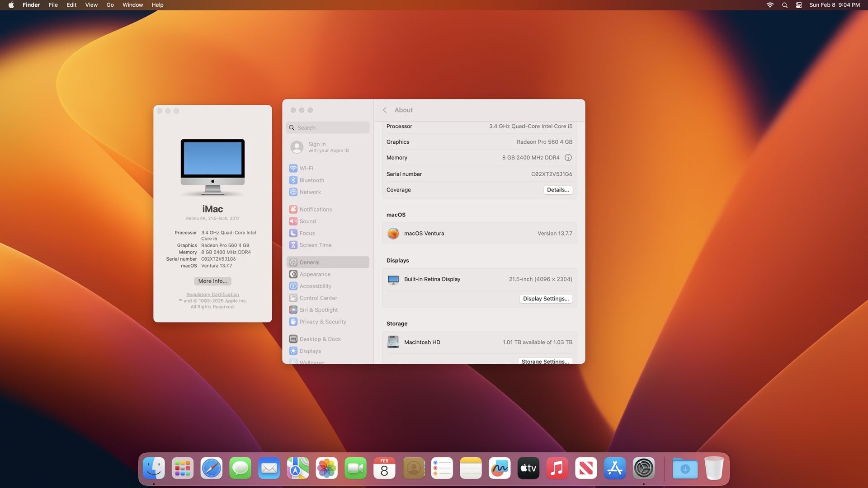
Task: Click More Info in the iMac window
Action: pyautogui.click(x=212, y=281)
